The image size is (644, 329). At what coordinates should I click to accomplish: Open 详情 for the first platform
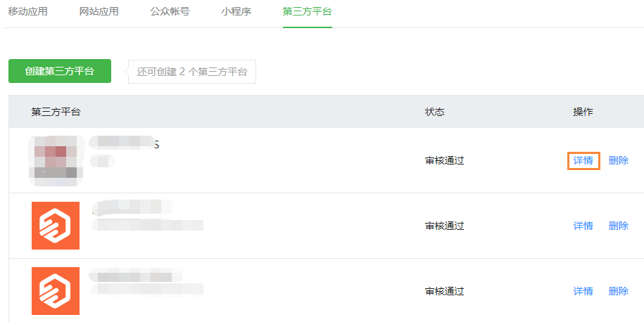583,160
